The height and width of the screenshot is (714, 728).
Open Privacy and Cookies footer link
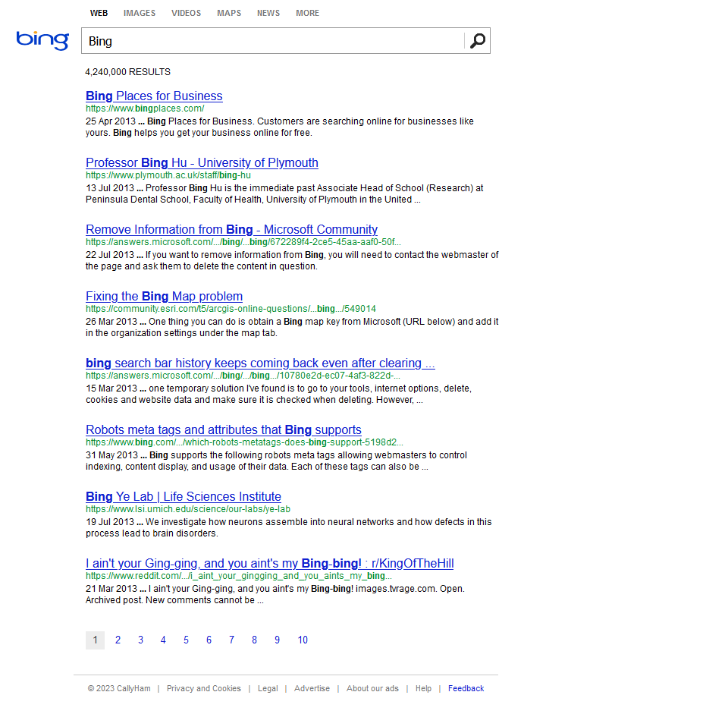coord(204,688)
